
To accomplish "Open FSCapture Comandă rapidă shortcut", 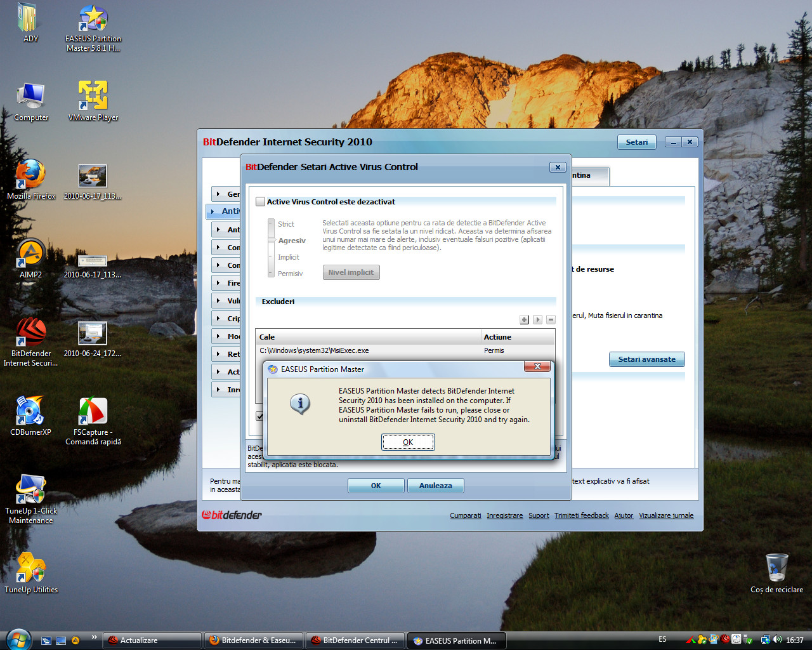I will pos(93,421).
